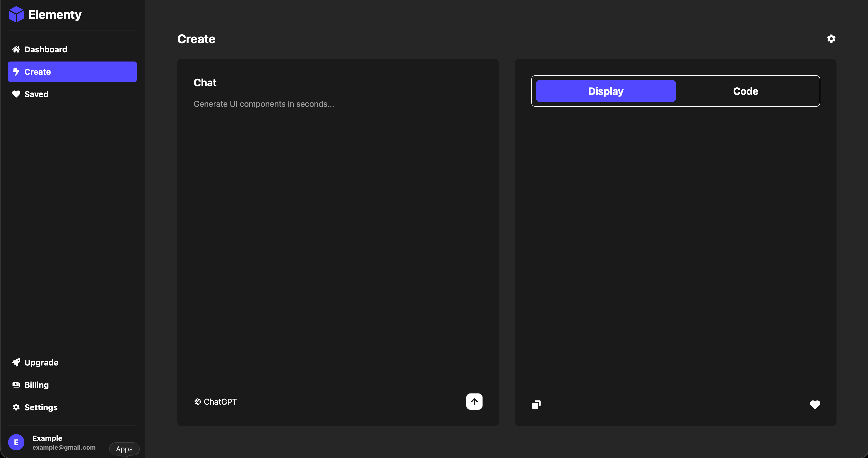Image resolution: width=868 pixels, height=458 pixels.
Task: Select the Display tab
Action: coord(605,91)
